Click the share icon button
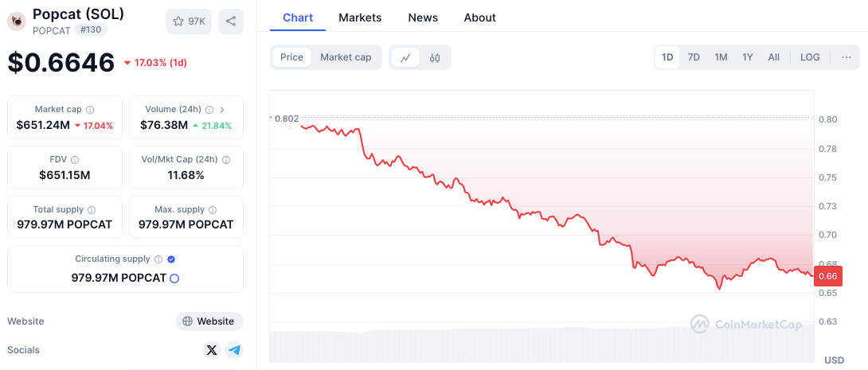 point(230,21)
